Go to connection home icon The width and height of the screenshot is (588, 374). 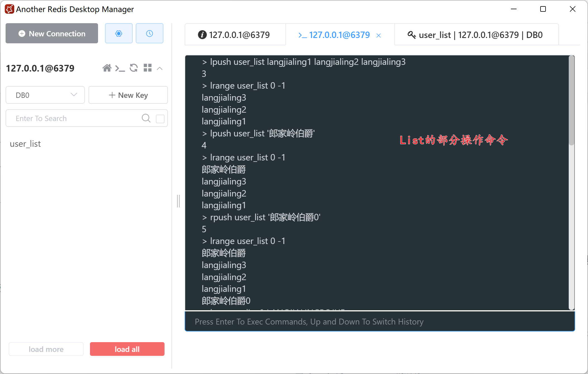[x=107, y=68]
